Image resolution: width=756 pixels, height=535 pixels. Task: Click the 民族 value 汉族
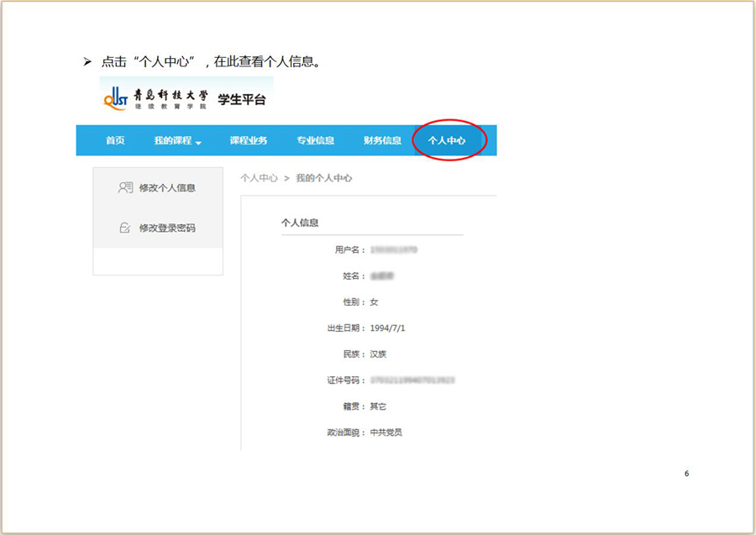378,354
